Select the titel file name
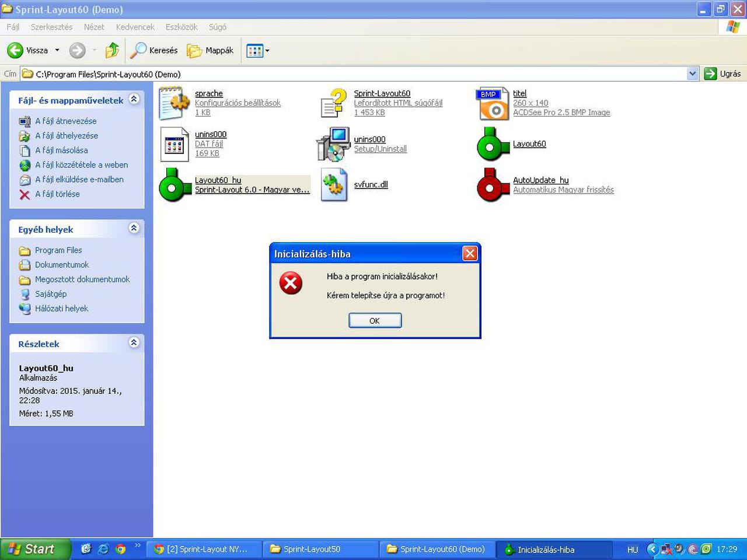The width and height of the screenshot is (747, 560). click(x=519, y=93)
